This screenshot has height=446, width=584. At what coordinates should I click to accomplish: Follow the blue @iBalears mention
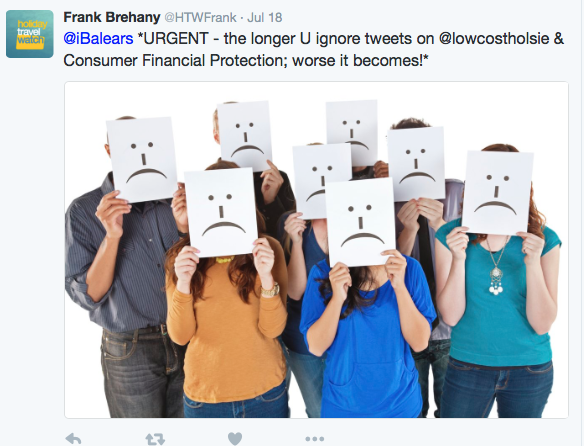[x=98, y=38]
